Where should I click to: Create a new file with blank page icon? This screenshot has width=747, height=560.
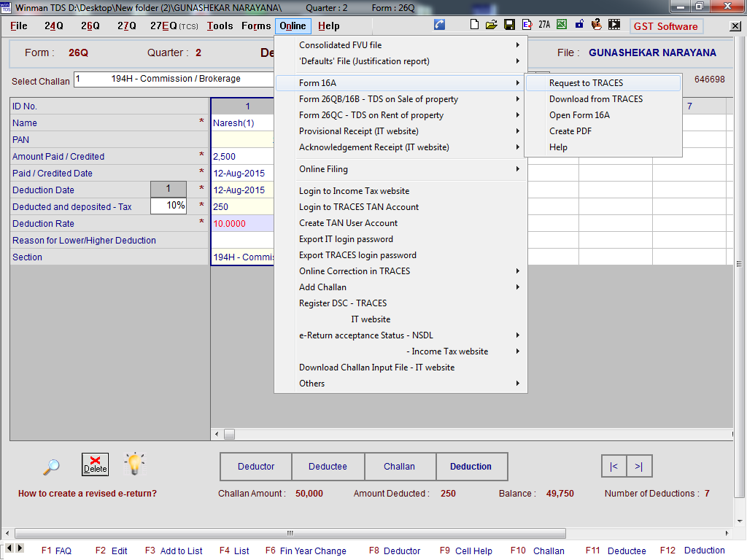475,25
